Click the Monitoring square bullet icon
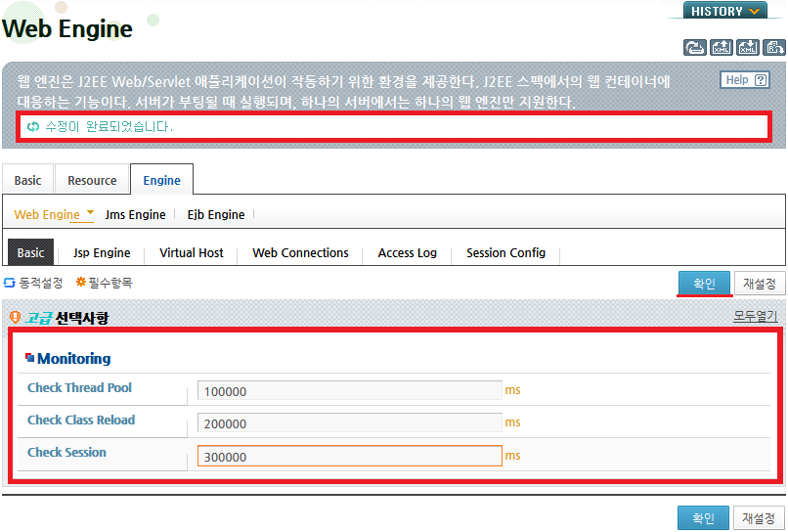 point(29,358)
